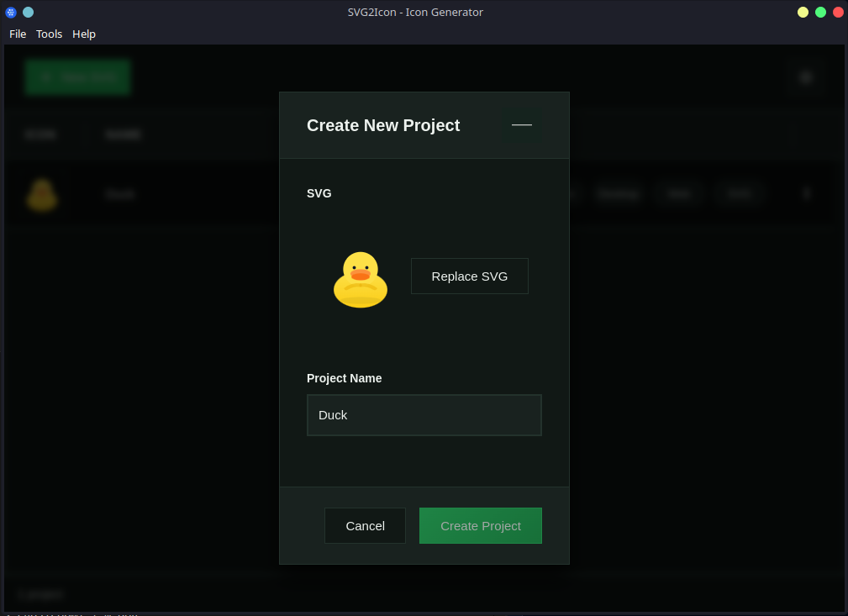Screen dimensions: 848x616
Task: Click the teal circle button in title bar
Action: tap(28, 12)
